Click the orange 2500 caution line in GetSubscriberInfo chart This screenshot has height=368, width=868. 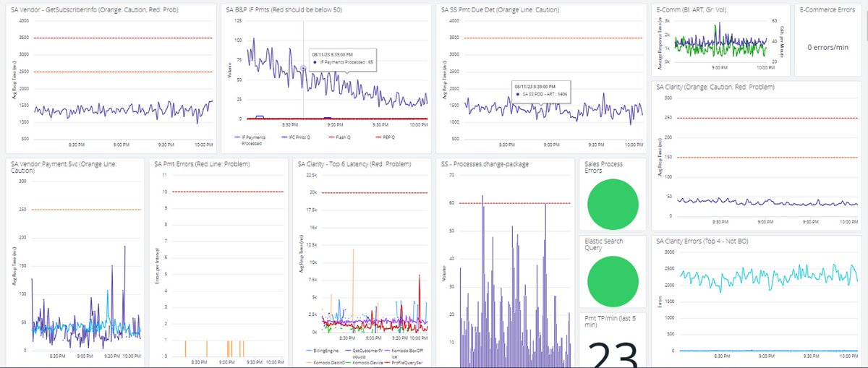pos(123,72)
